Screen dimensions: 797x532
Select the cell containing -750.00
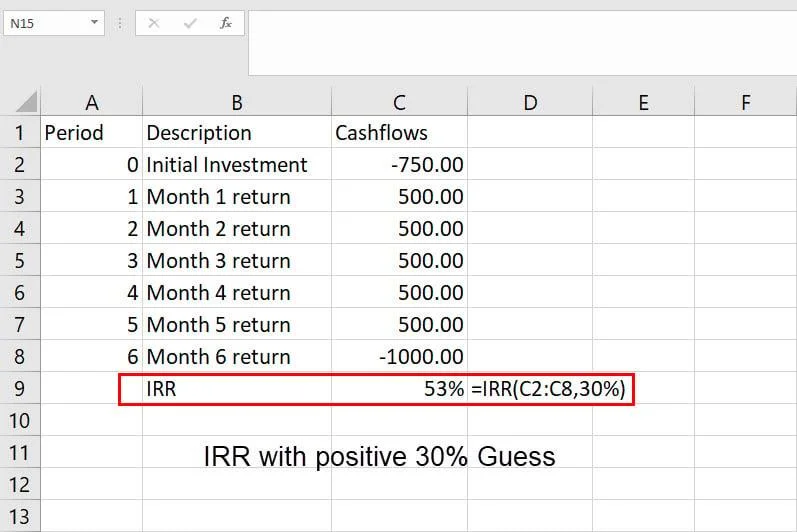(x=399, y=165)
